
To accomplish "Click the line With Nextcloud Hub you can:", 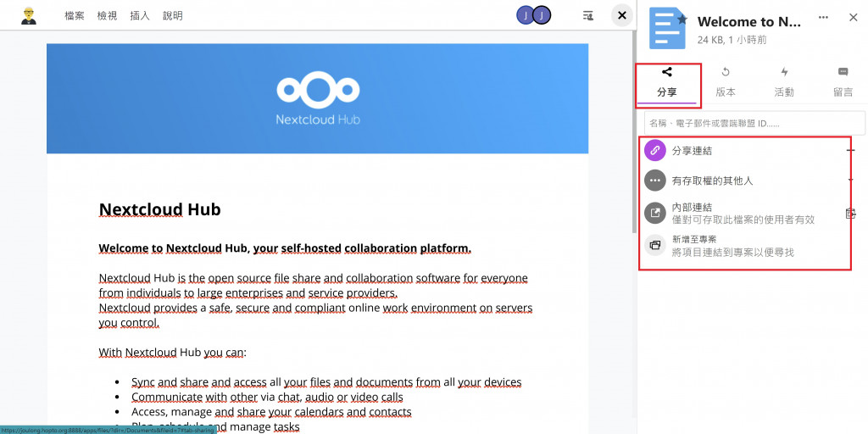I will click(x=172, y=353).
